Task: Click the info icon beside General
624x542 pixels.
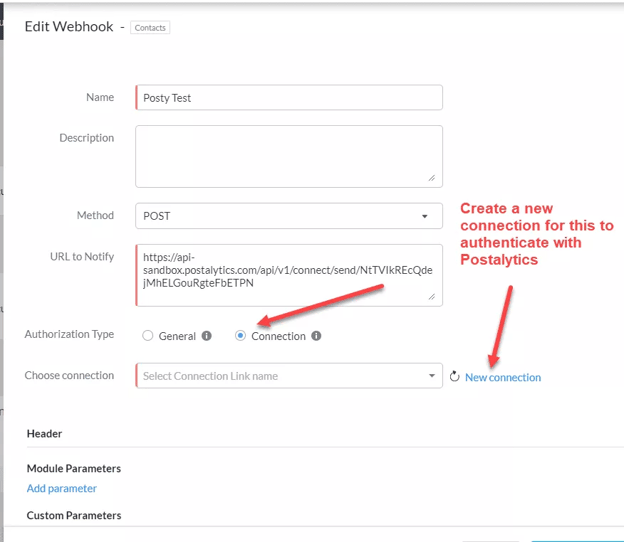Action: [x=207, y=336]
